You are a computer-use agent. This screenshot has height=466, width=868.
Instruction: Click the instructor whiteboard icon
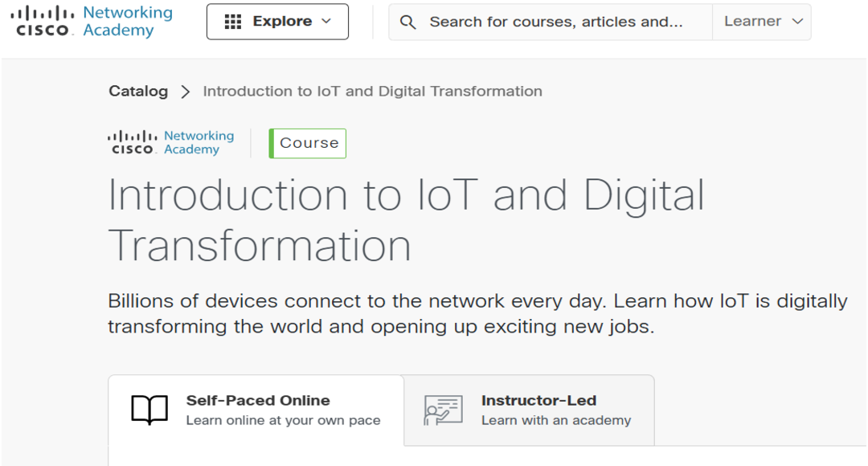pos(443,410)
